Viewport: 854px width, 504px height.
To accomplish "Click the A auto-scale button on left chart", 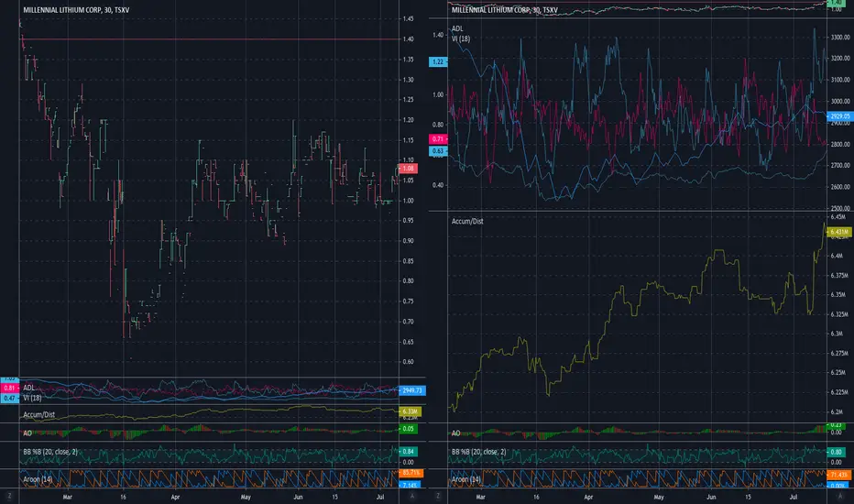I will point(412,497).
